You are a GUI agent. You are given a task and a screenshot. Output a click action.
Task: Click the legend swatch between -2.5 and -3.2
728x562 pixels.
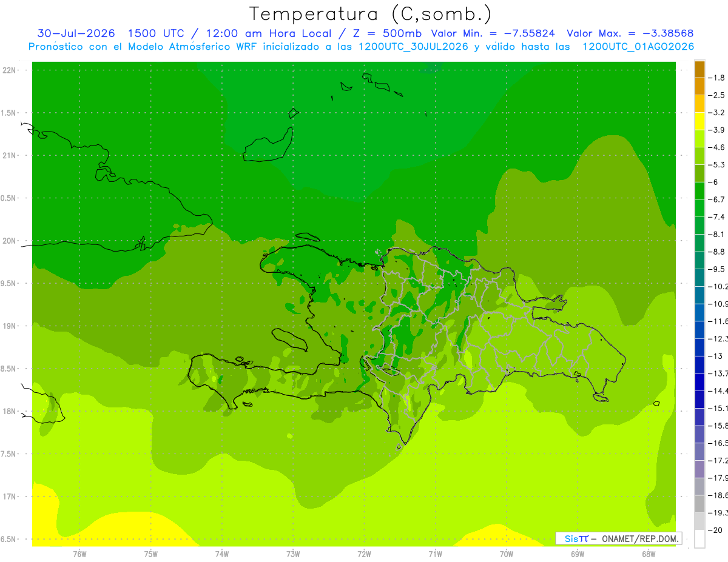[699, 104]
